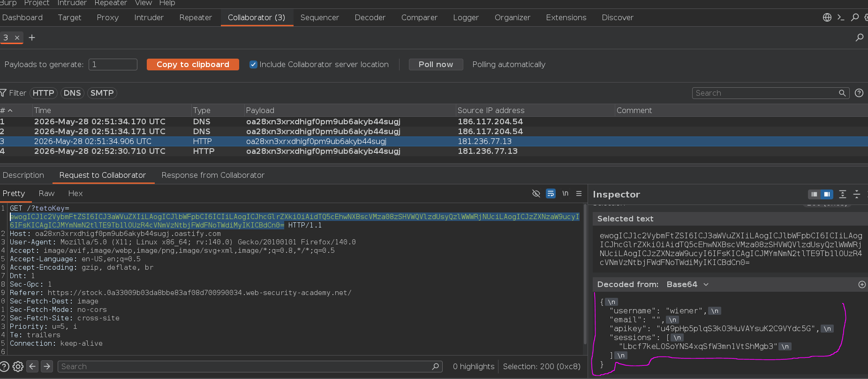Viewport: 868px width, 379px height.
Task: Select HTTP interaction at 02:52:30.710 UTC
Action: point(434,151)
